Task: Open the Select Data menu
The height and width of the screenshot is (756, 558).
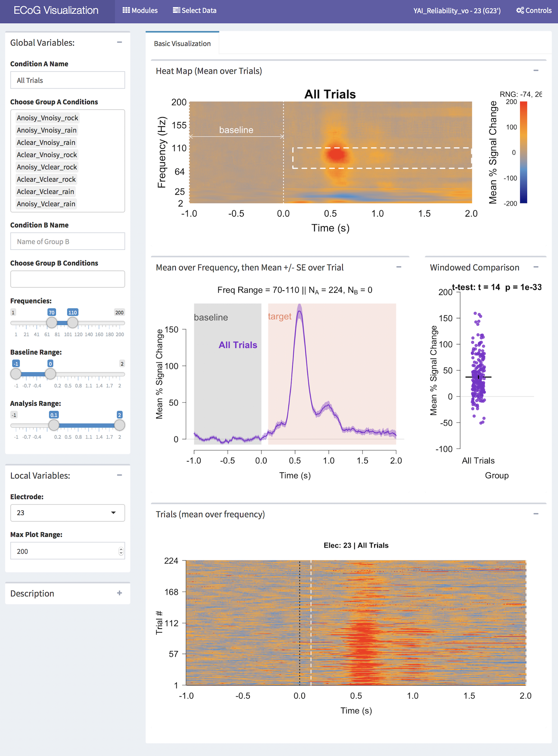Action: coord(195,10)
